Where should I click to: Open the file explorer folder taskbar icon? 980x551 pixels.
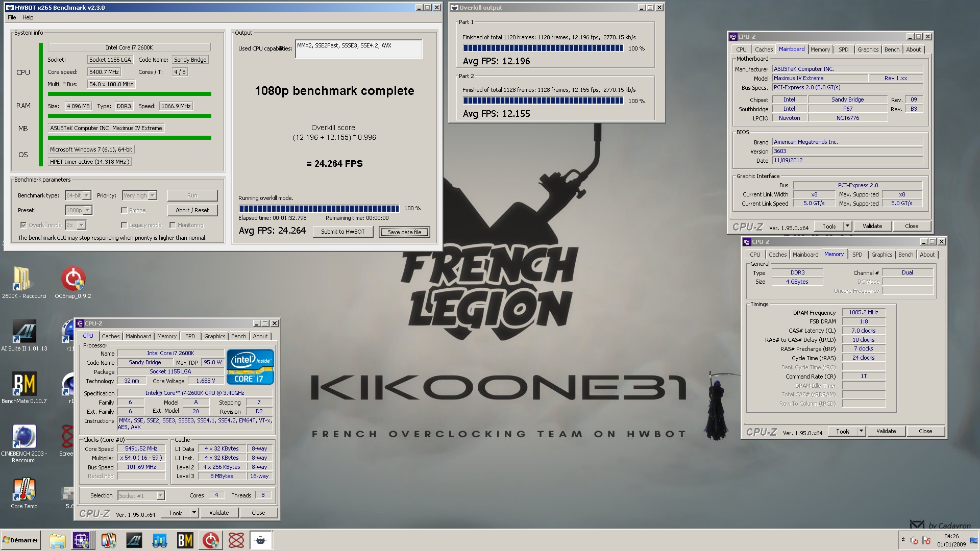coord(57,540)
